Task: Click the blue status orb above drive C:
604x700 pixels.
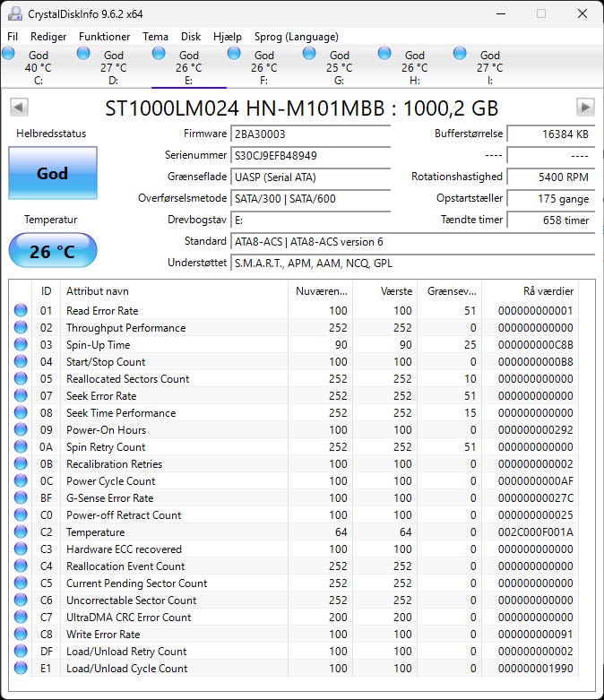Action: coord(9,54)
